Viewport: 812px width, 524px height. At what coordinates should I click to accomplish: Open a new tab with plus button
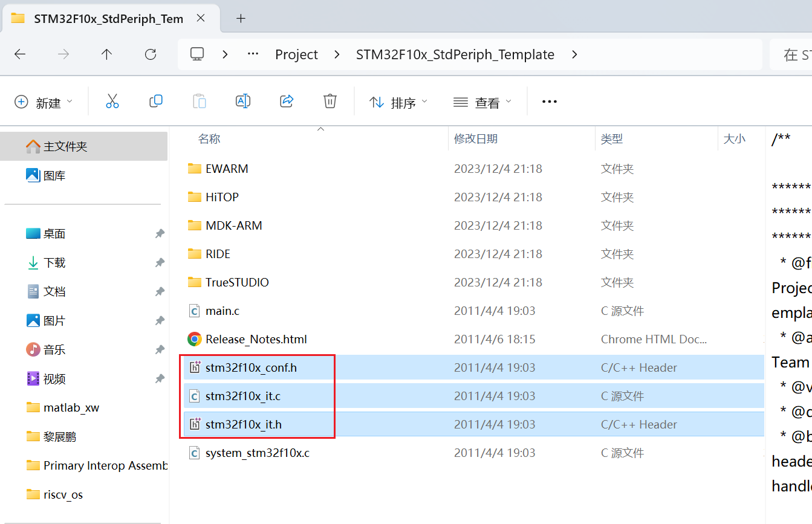pyautogui.click(x=241, y=18)
